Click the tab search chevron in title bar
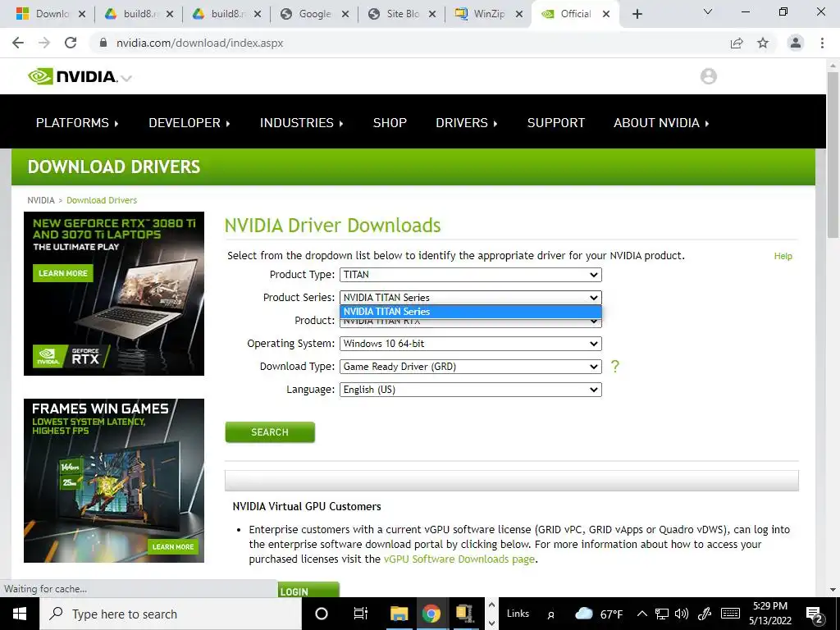840x630 pixels. point(708,11)
